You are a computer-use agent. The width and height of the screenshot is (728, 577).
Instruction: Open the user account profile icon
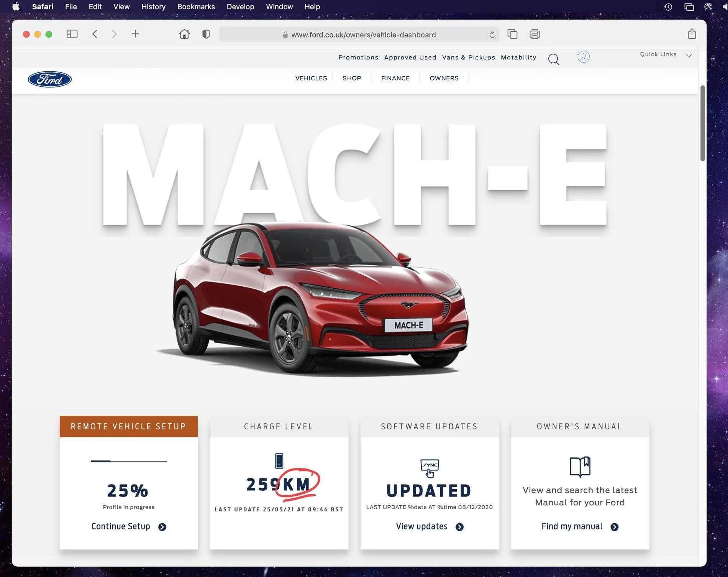[584, 57]
